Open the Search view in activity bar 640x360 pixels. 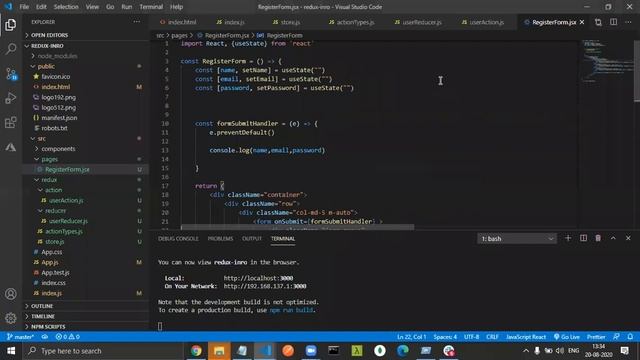point(11,49)
